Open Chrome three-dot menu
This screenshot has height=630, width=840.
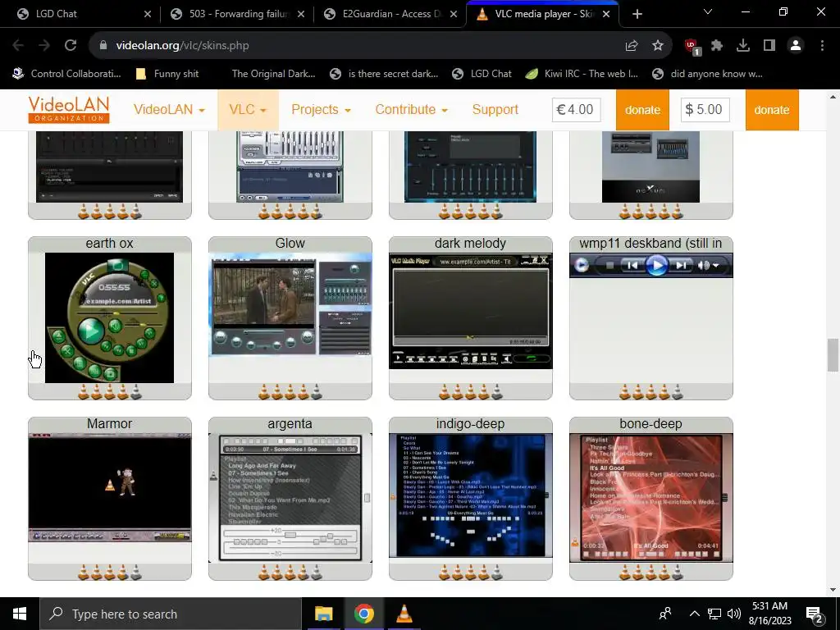[822, 46]
